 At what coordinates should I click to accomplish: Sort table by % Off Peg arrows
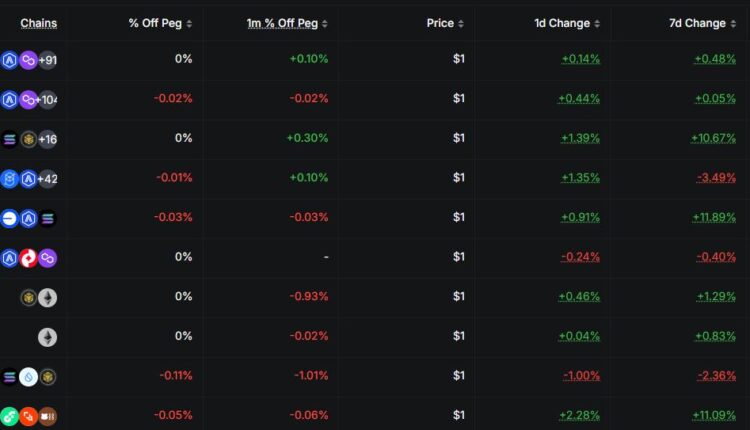pos(190,23)
